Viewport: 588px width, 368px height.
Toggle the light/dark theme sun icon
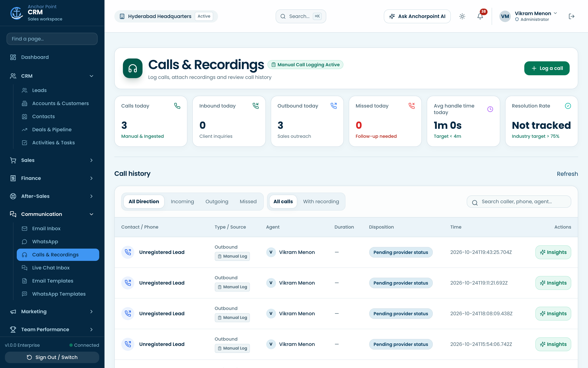(x=462, y=16)
